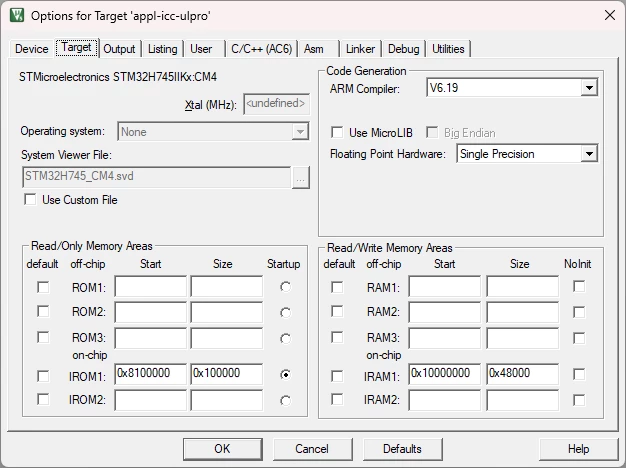The width and height of the screenshot is (626, 468).
Task: Click the IRAM1 Size field with 0x48000
Action: (522, 374)
